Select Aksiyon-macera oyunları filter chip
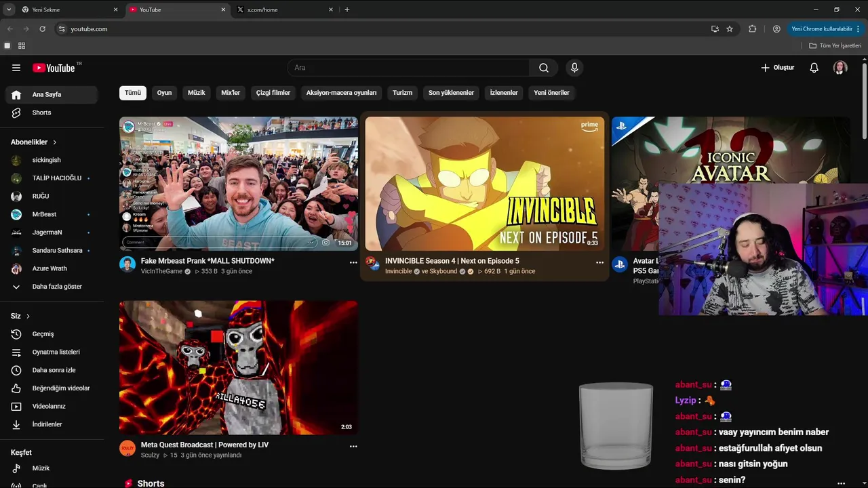This screenshot has height=488, width=868. (x=341, y=93)
